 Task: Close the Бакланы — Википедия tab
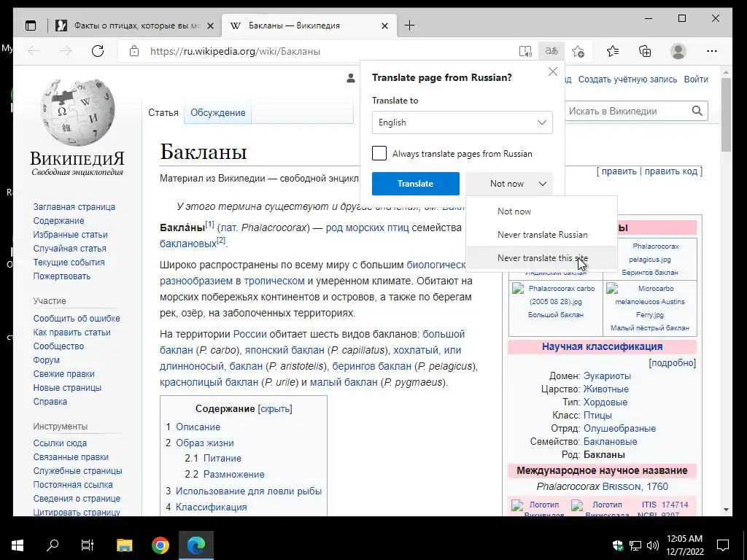(384, 26)
